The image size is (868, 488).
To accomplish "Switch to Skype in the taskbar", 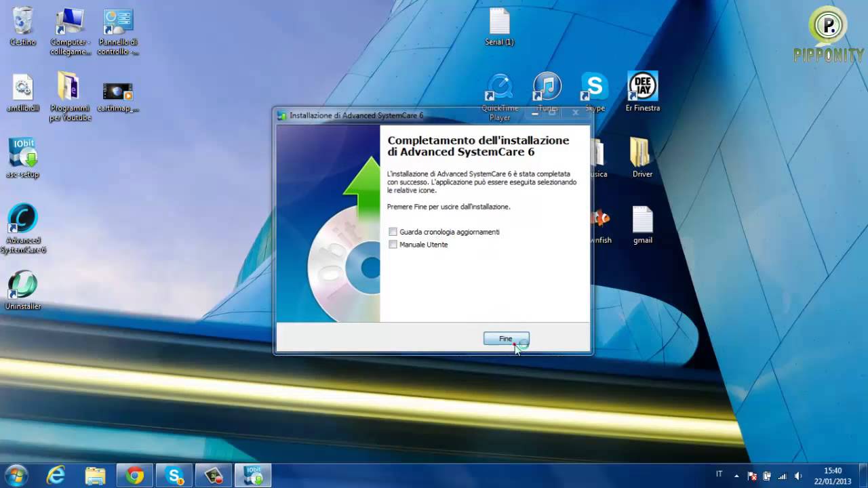I will click(174, 476).
